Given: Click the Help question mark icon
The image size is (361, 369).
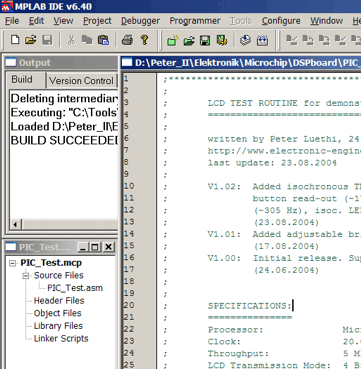Looking at the screenshot, I should pos(144,40).
